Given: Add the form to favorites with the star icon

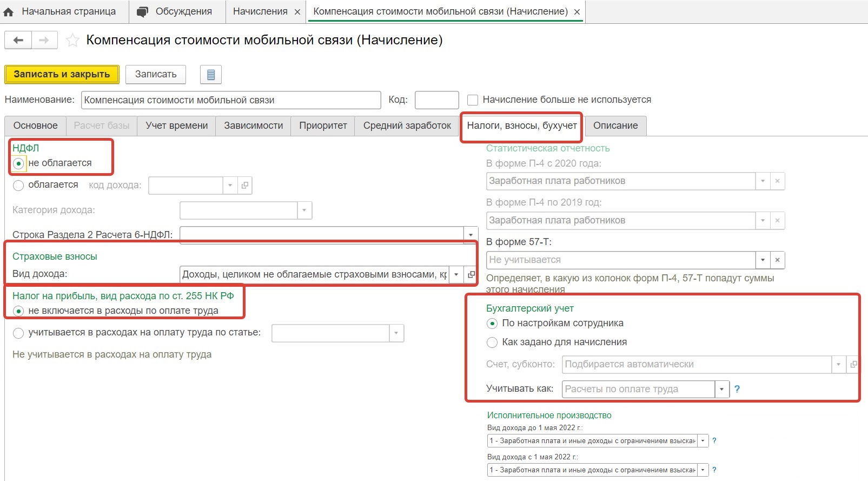Looking at the screenshot, I should (x=72, y=40).
